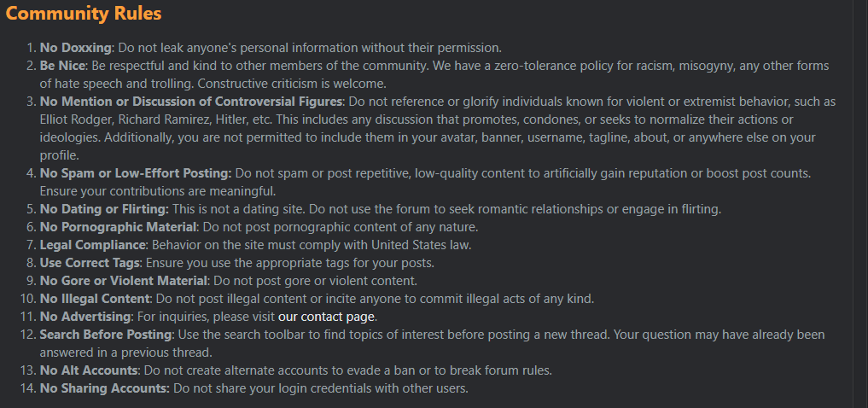Click the "No Illegal Content" rule title
The height and width of the screenshot is (408, 868).
(95, 299)
